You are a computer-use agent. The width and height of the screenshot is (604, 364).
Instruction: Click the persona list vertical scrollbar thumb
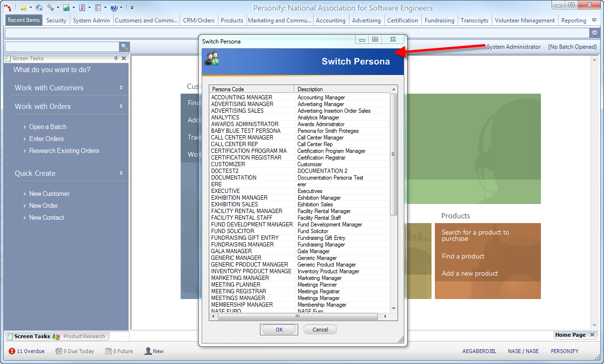point(394,154)
